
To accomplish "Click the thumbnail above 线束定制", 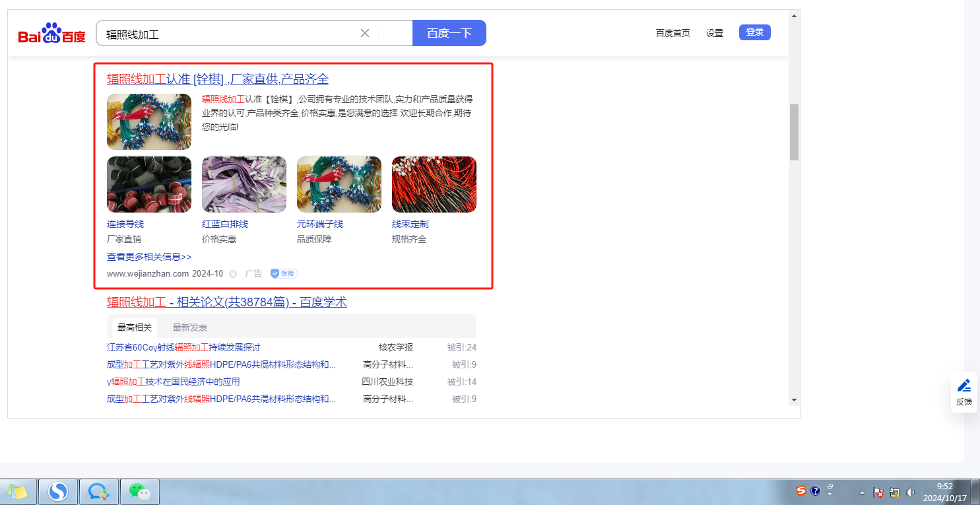I will point(434,184).
